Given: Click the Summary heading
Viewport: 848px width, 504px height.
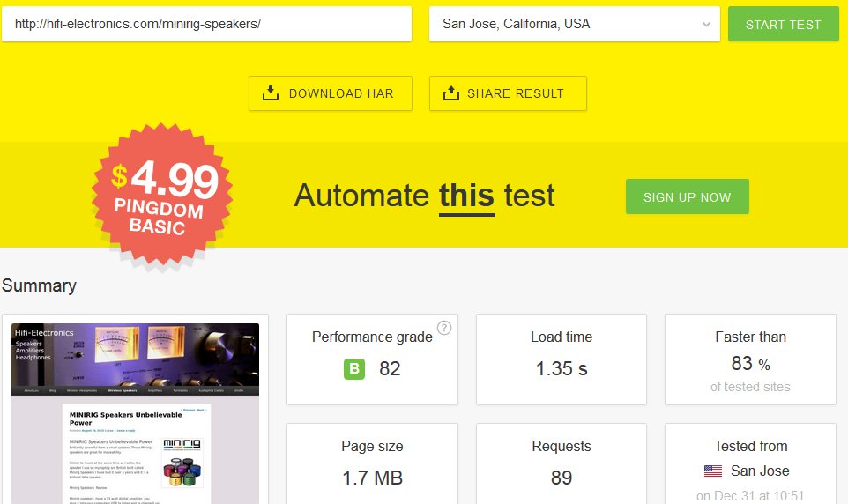Looking at the screenshot, I should pyautogui.click(x=39, y=285).
